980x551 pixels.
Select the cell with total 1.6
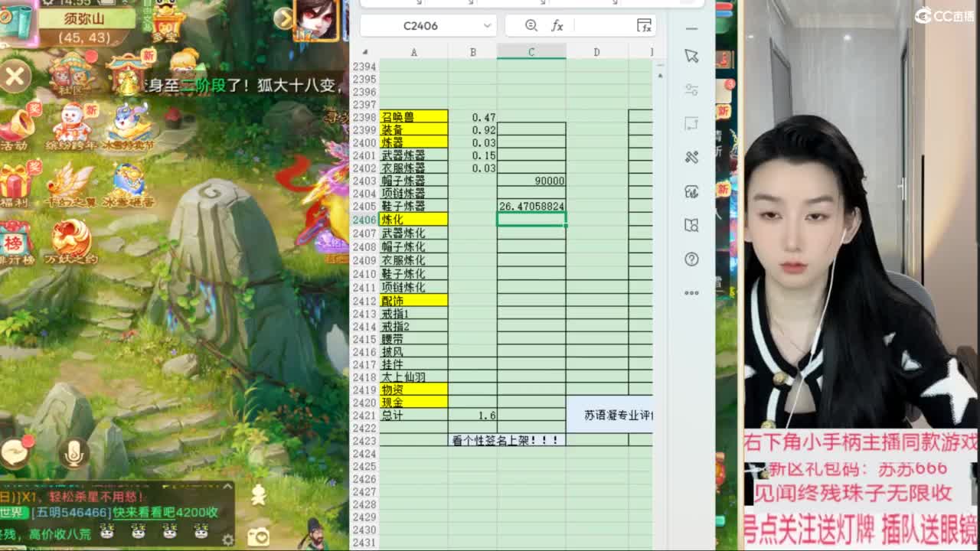tap(472, 415)
